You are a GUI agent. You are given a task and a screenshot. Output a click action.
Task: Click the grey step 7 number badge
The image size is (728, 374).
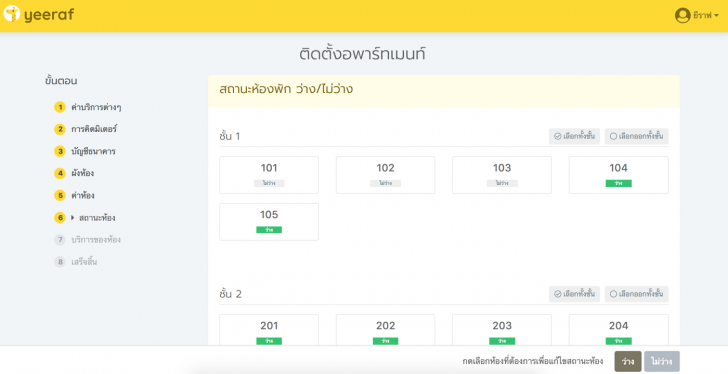tap(60, 240)
